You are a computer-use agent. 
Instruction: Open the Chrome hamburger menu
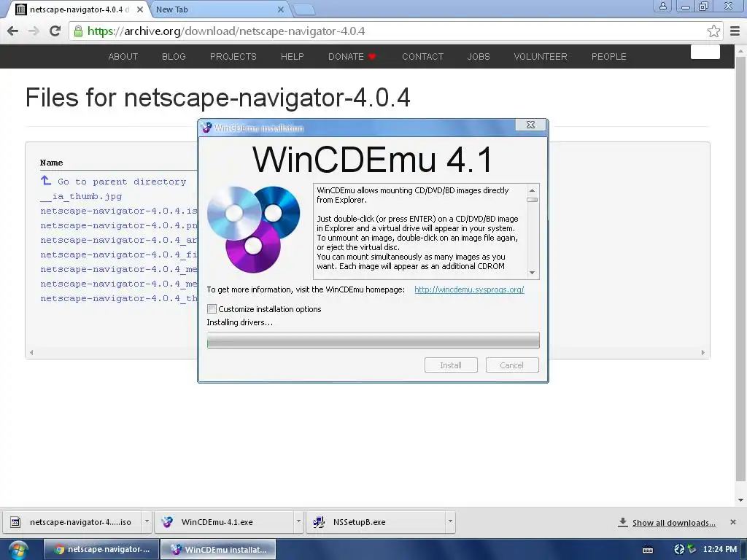click(735, 31)
